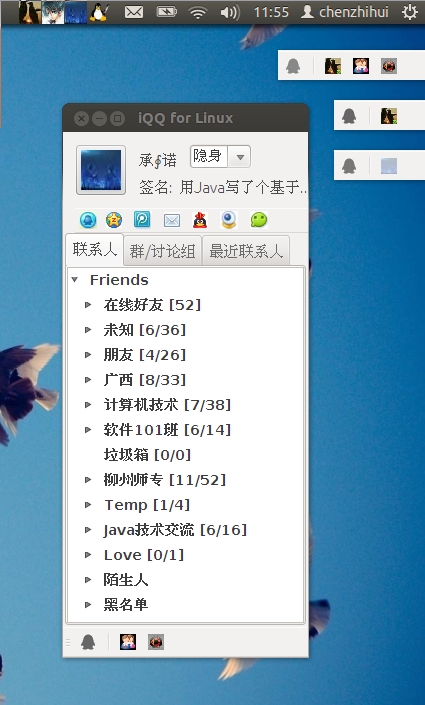Select the 垃圾箱 [0/0] group entry
425x705 pixels.
click(x=147, y=455)
